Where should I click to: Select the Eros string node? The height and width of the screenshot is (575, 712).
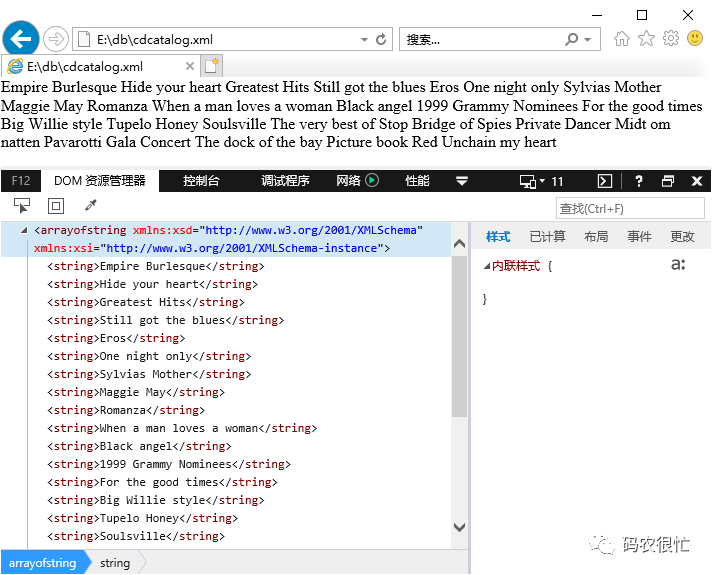(x=116, y=338)
